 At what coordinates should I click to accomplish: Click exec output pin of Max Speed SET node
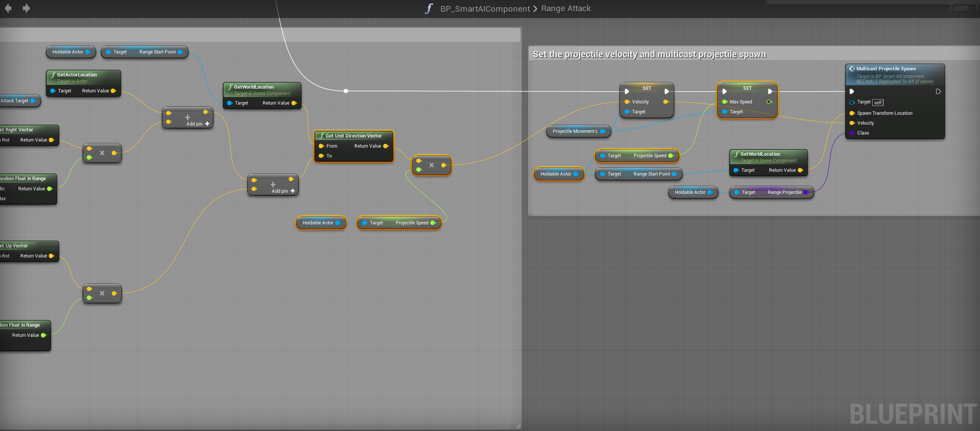(x=770, y=91)
